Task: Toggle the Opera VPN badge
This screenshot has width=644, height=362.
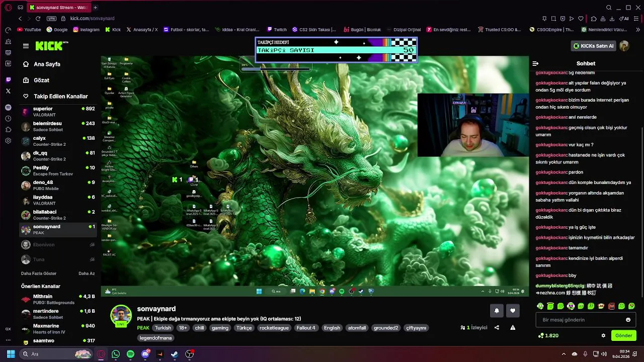Action: [51, 19]
